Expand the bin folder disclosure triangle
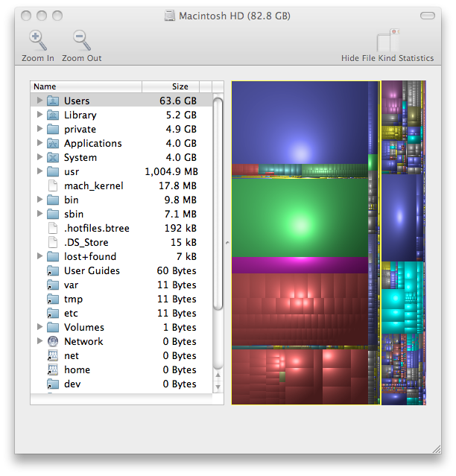 (39, 200)
